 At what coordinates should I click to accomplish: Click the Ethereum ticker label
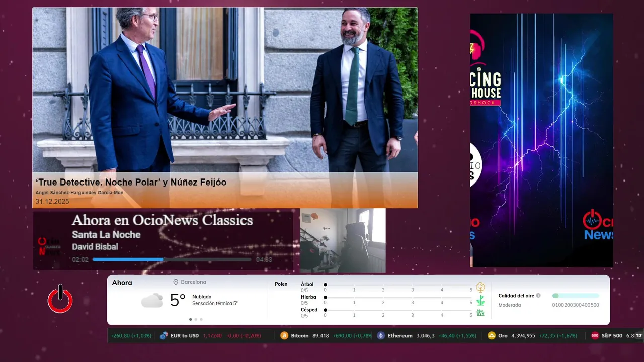click(400, 336)
